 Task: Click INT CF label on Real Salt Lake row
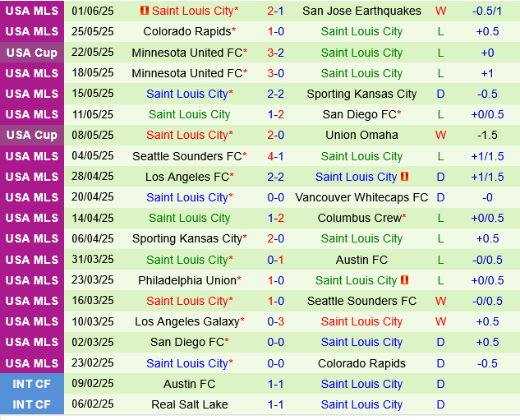pos(32,404)
